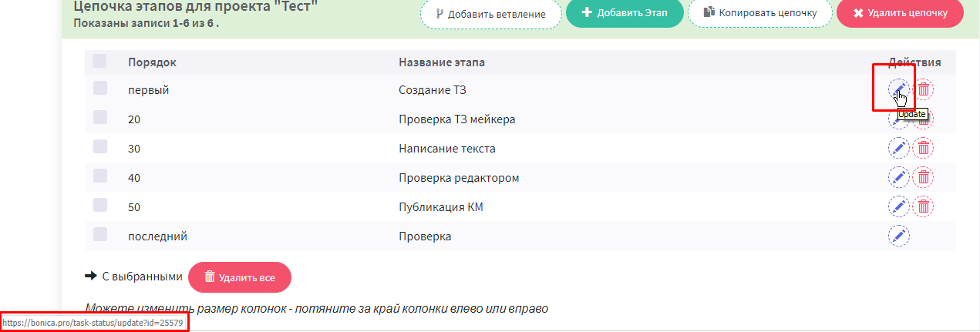This screenshot has width=980, height=332.
Task: Edit the "Создание ТЗ" stage with pencil icon
Action: tap(898, 89)
